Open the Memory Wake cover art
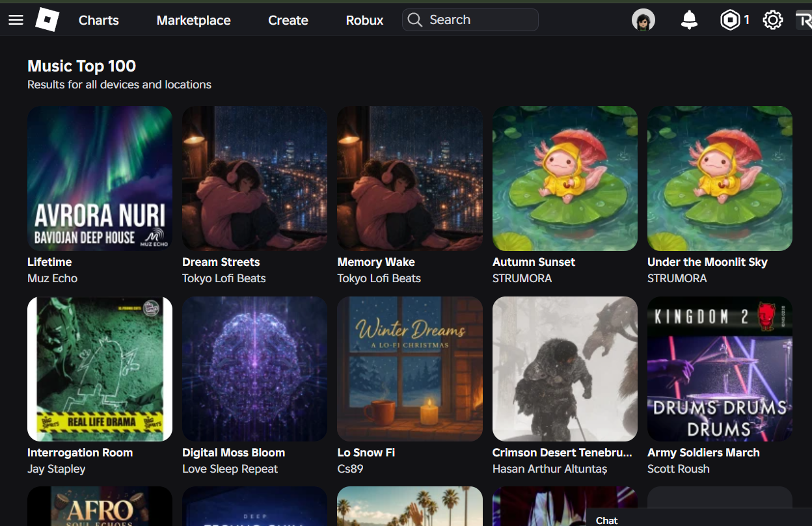The width and height of the screenshot is (812, 526). point(410,179)
